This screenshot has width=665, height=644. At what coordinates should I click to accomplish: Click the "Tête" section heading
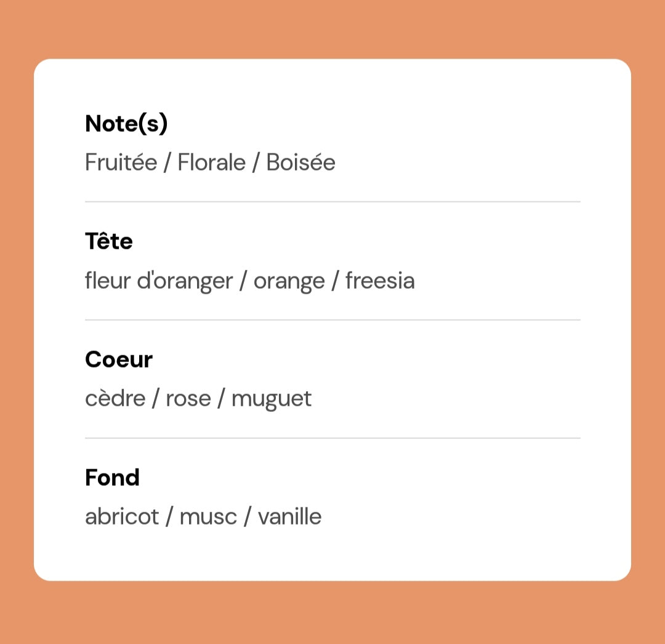[109, 241]
